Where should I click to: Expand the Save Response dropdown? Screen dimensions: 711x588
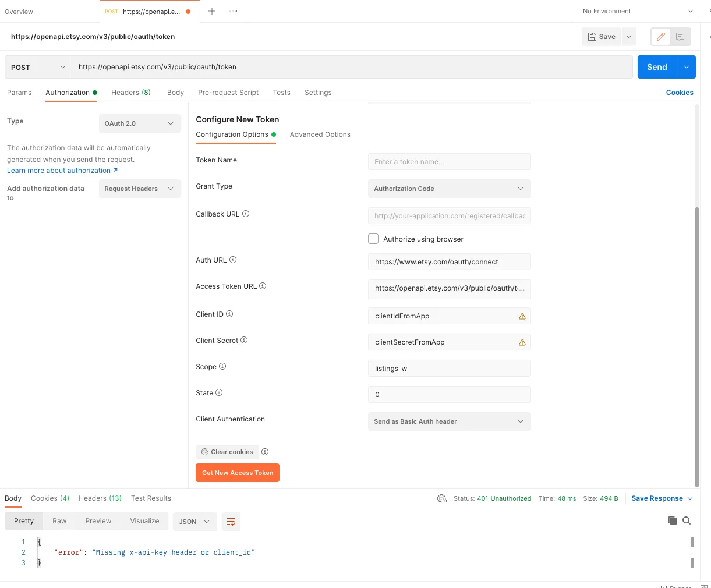662,498
